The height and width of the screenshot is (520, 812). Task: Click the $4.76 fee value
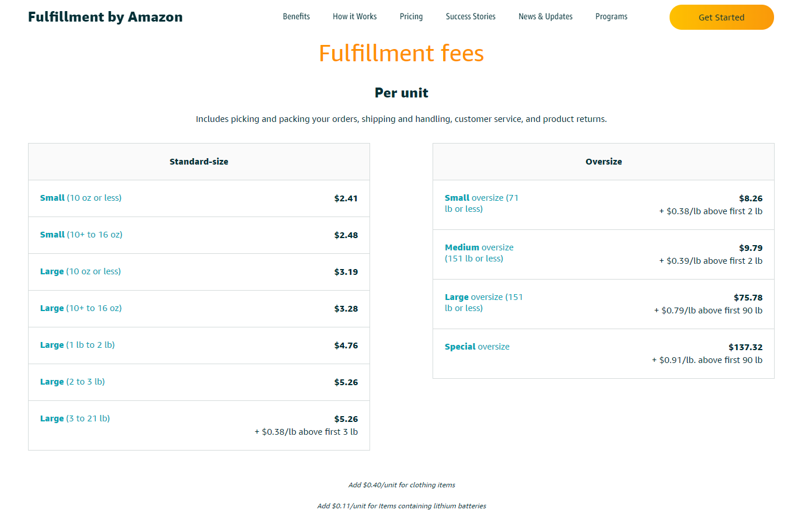coord(346,345)
